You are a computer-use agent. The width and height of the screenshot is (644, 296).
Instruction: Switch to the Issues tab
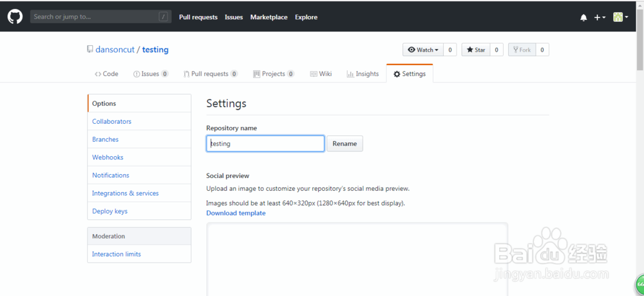click(x=151, y=74)
